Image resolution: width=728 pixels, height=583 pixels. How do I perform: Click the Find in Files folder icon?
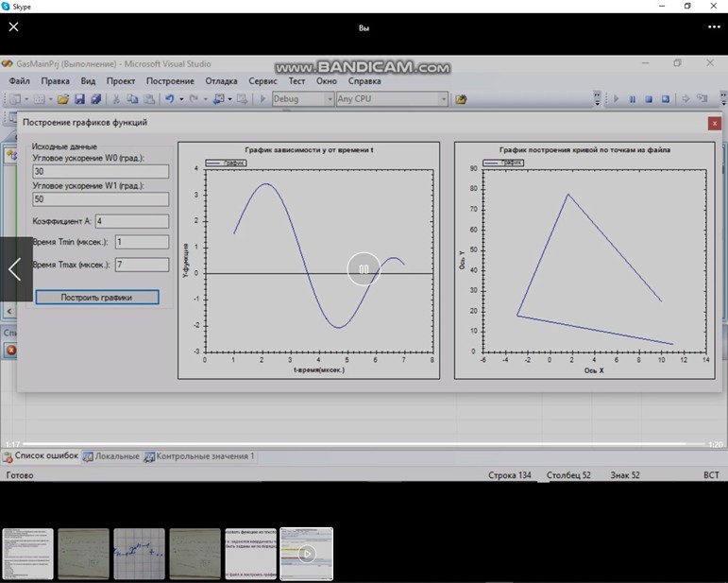point(461,99)
